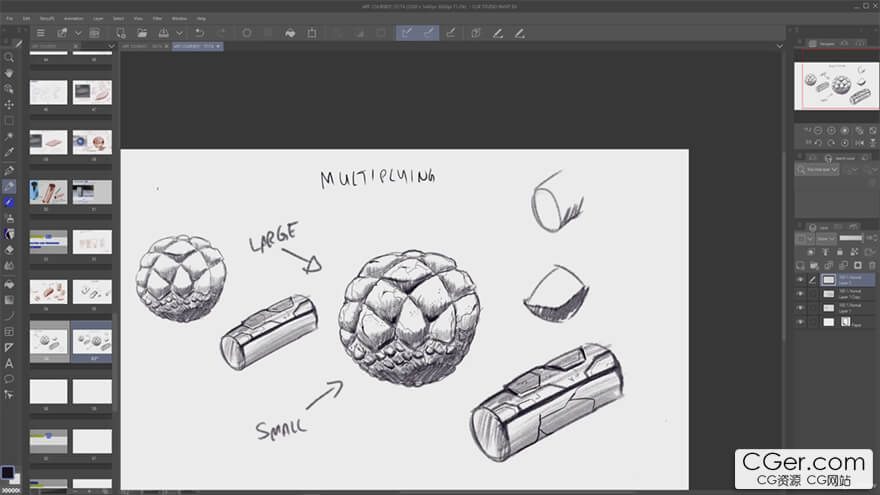The image size is (880, 495).
Task: Toggle layer mask button in Layer panel
Action: [x=858, y=265]
